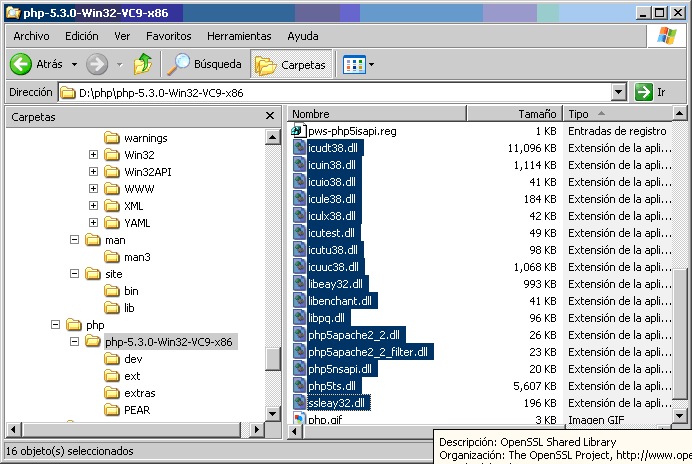Open the Herramientas menu
Image resolution: width=692 pixels, height=464 pixels.
point(239,36)
